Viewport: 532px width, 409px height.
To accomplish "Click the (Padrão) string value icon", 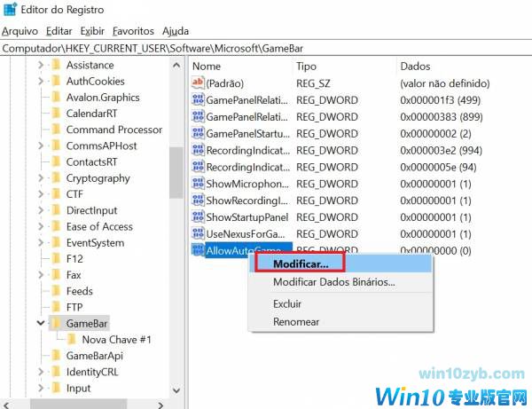I will pyautogui.click(x=198, y=83).
